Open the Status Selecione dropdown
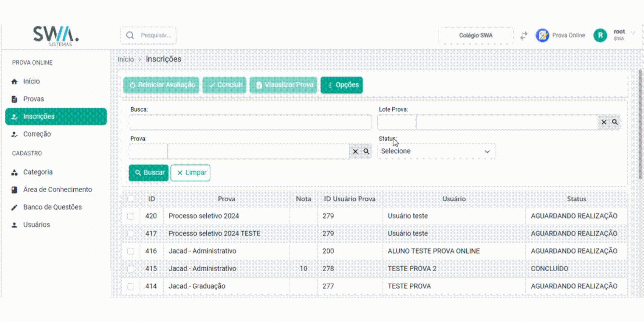This screenshot has width=644, height=322. click(436, 151)
